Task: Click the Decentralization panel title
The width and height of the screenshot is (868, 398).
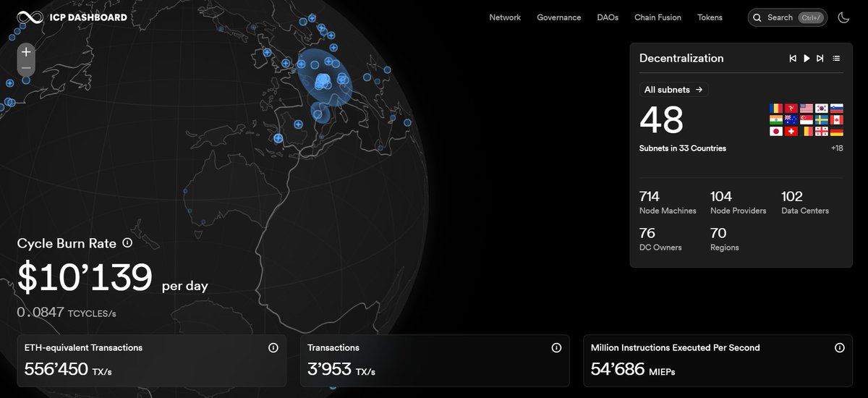Action: pos(681,59)
